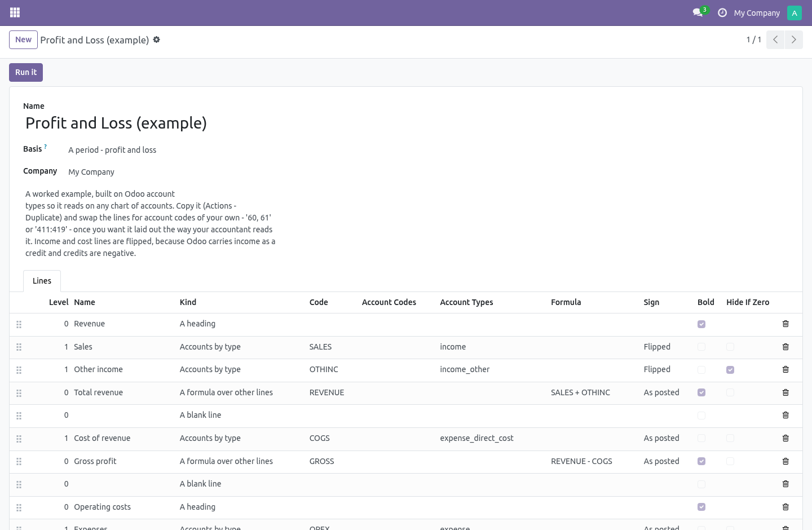Viewport: 812px width, 530px height.
Task: Delete the Total revenue line
Action: 785,392
